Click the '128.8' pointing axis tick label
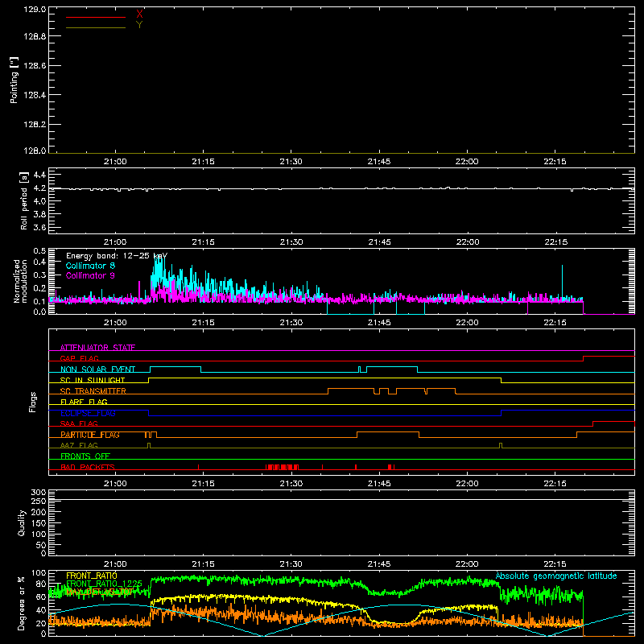This screenshot has height=644, width=644. [x=35, y=36]
